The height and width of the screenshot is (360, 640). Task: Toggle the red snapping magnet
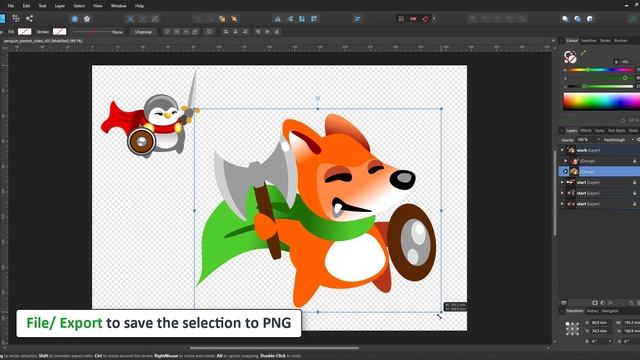(425, 19)
